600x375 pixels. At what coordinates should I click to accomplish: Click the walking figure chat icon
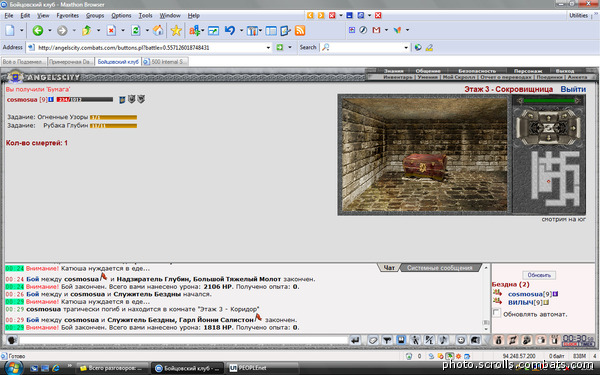coord(415,340)
